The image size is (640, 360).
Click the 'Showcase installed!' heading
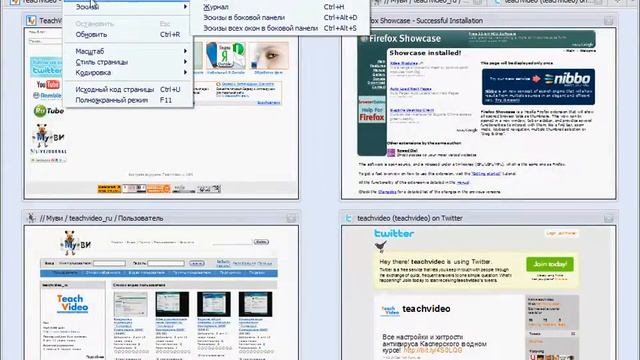coord(425,53)
